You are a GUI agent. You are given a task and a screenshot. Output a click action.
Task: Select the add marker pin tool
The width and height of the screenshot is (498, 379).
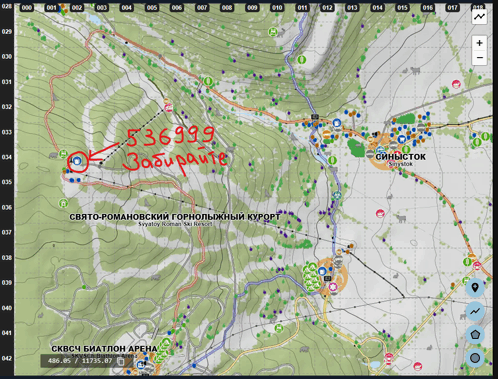(475, 287)
